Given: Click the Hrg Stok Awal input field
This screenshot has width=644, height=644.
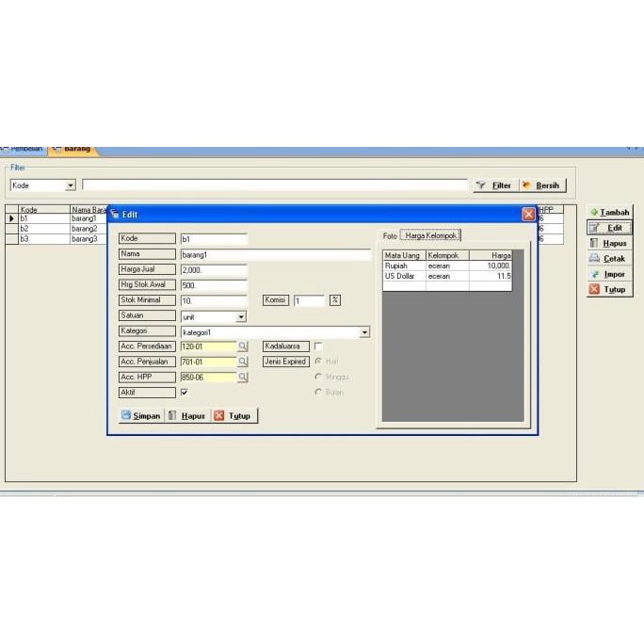Looking at the screenshot, I should tap(214, 285).
